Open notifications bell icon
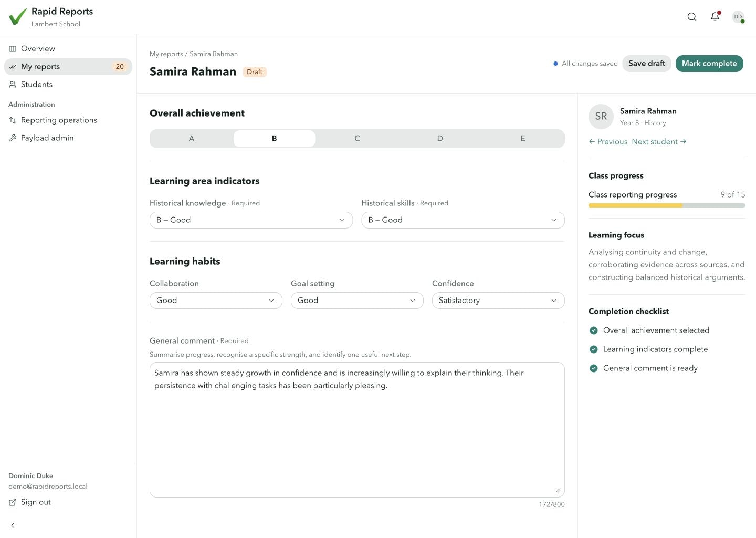 point(715,17)
